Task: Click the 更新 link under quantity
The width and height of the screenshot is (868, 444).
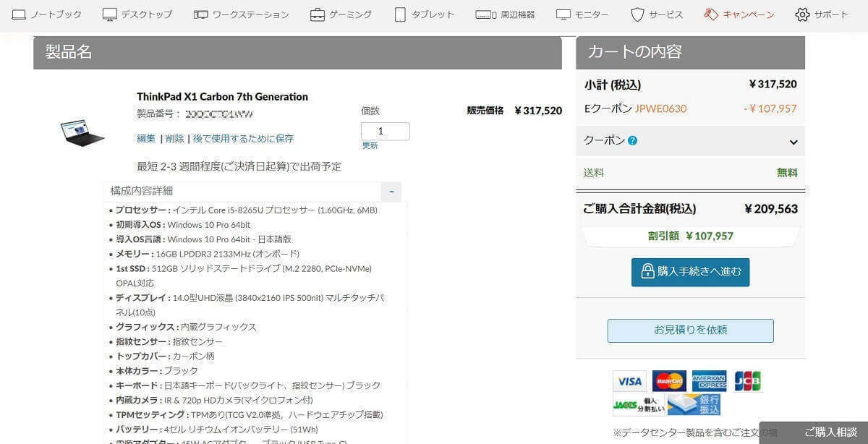Action: tap(370, 145)
